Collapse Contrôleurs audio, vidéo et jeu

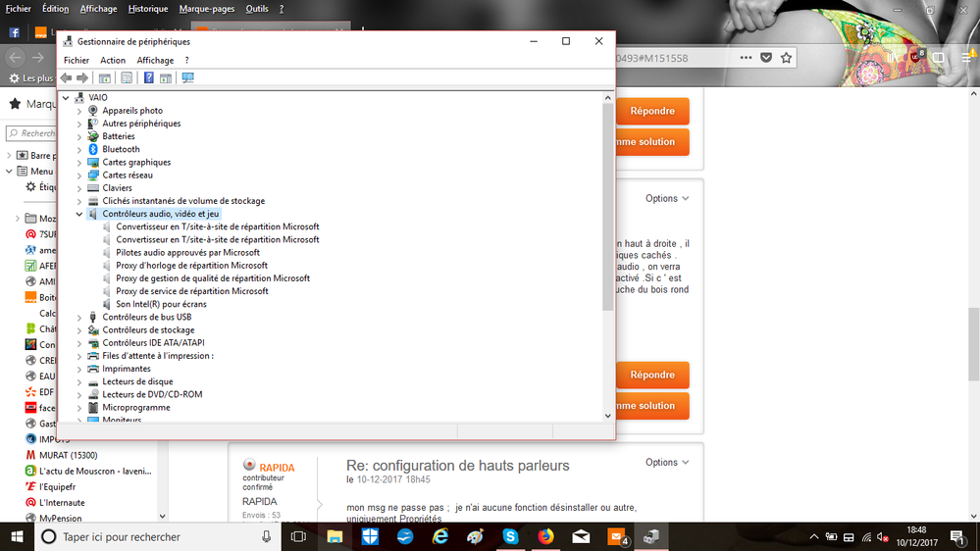point(79,214)
